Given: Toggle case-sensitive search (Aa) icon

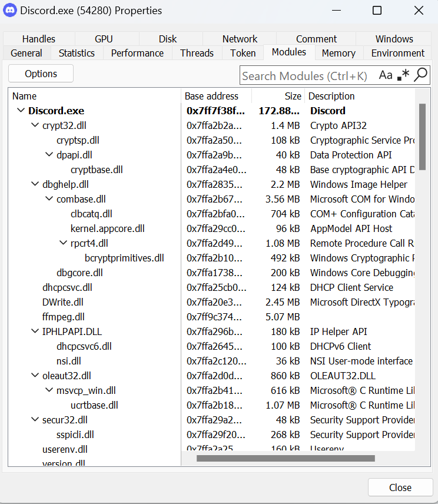Looking at the screenshot, I should pyautogui.click(x=386, y=75).
